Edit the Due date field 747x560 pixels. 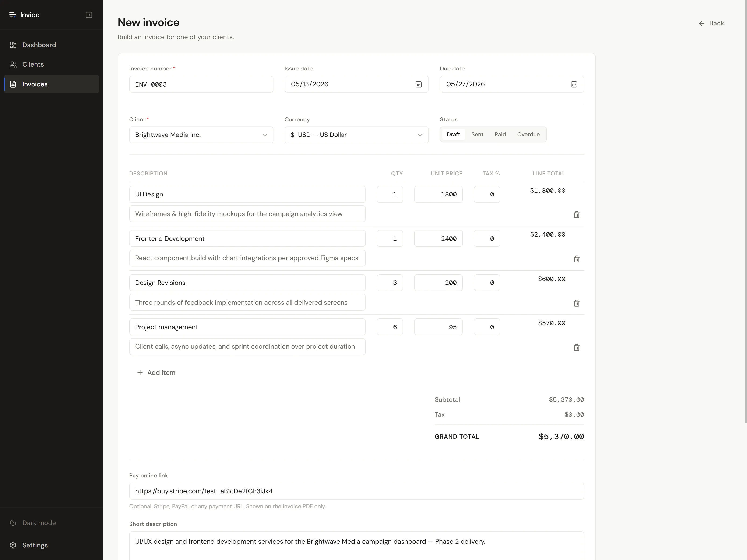(x=512, y=84)
